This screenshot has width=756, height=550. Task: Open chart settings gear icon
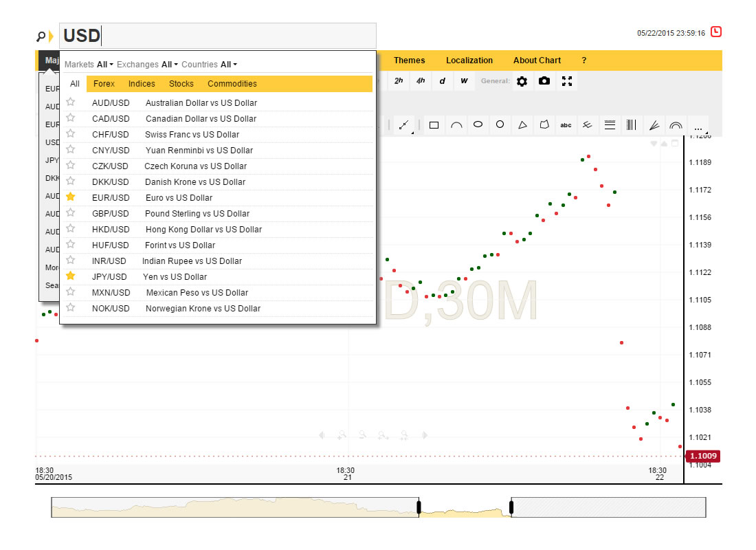[522, 81]
